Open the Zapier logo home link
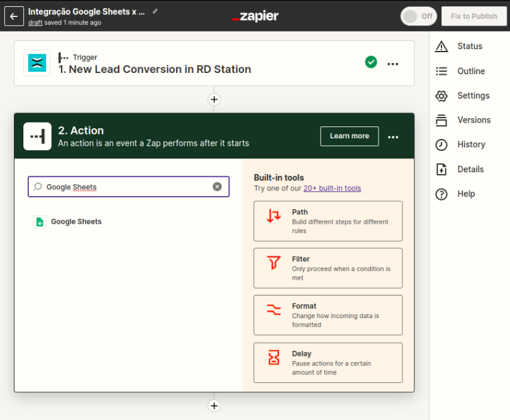Screen dimensions: 510x420 pos(255,16)
